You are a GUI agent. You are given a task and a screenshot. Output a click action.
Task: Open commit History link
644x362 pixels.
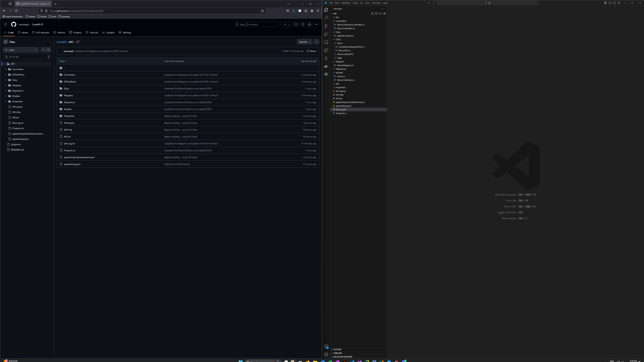tap(311, 51)
